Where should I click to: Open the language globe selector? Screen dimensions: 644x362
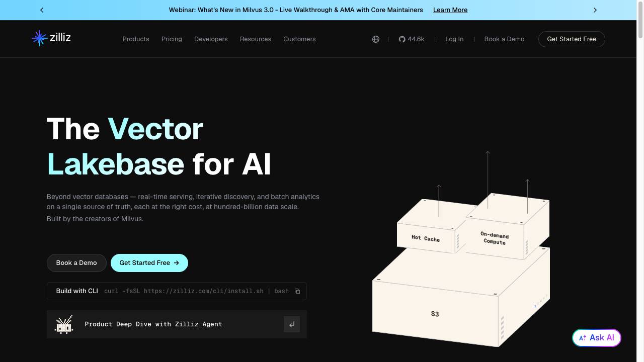coord(376,39)
